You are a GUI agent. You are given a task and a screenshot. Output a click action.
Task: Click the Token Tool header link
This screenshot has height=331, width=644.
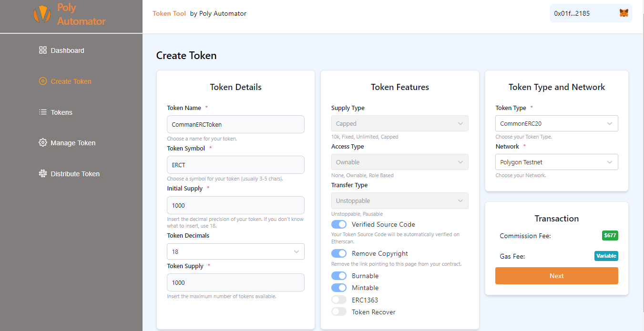point(169,13)
